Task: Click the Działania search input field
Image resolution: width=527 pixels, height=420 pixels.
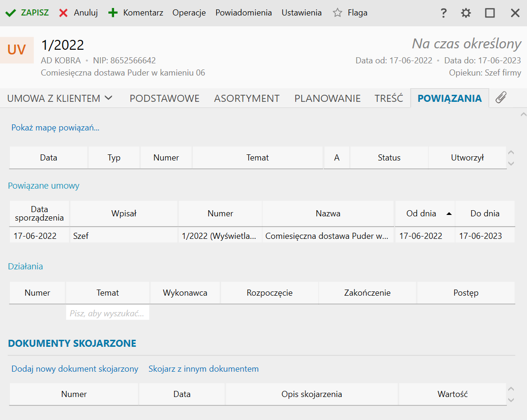Action: point(107,313)
